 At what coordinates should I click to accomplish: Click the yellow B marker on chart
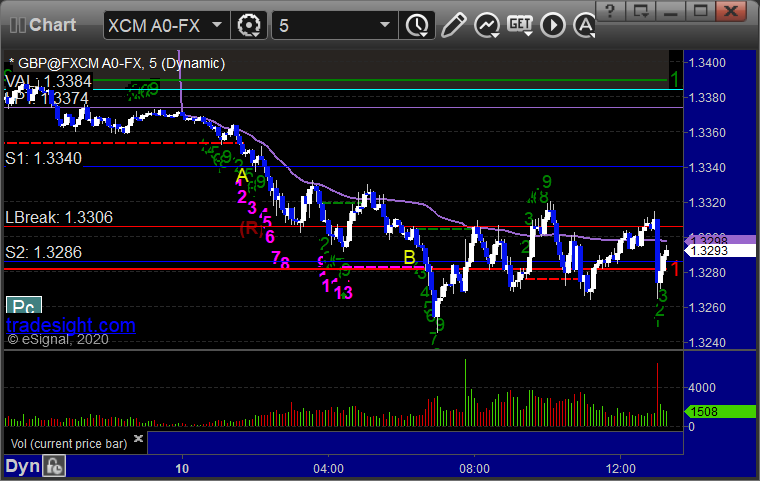pyautogui.click(x=410, y=257)
